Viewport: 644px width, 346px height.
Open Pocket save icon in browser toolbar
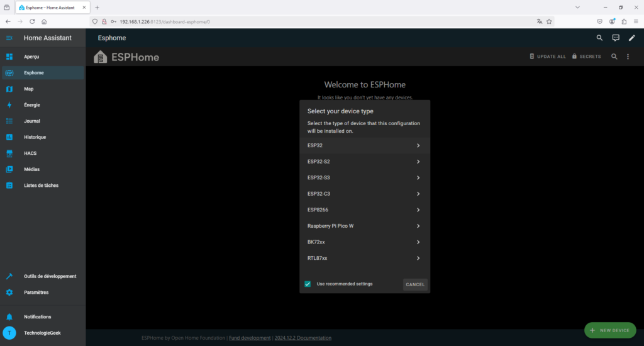point(599,21)
